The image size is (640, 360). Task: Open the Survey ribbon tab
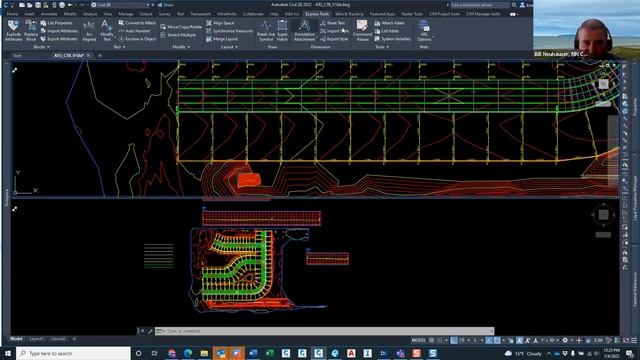point(164,14)
